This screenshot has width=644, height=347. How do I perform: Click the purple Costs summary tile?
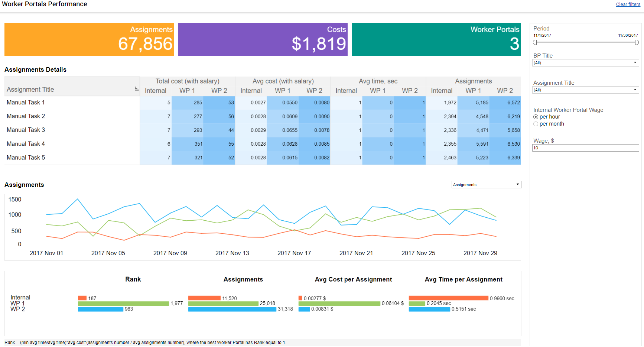pyautogui.click(x=263, y=40)
